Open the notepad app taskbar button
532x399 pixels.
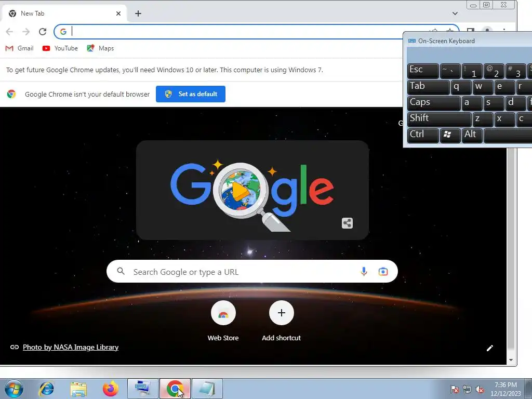pos(207,389)
